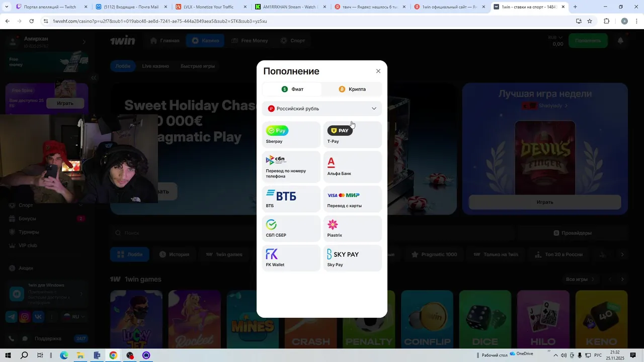This screenshot has width=644, height=362.
Task: Select the Live казино tab
Action: pos(155,66)
